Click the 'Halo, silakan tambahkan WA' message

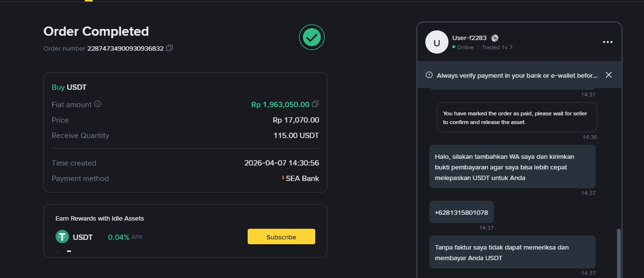tap(512, 167)
